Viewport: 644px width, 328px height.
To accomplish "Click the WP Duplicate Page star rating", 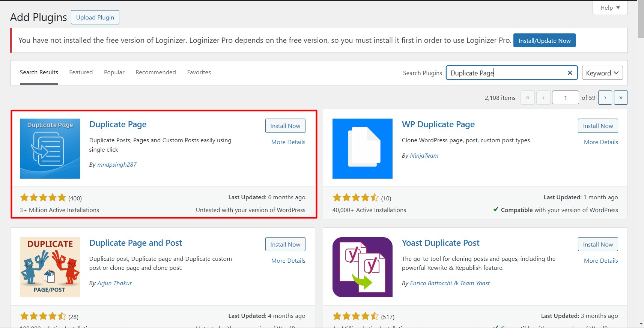I will pyautogui.click(x=356, y=197).
